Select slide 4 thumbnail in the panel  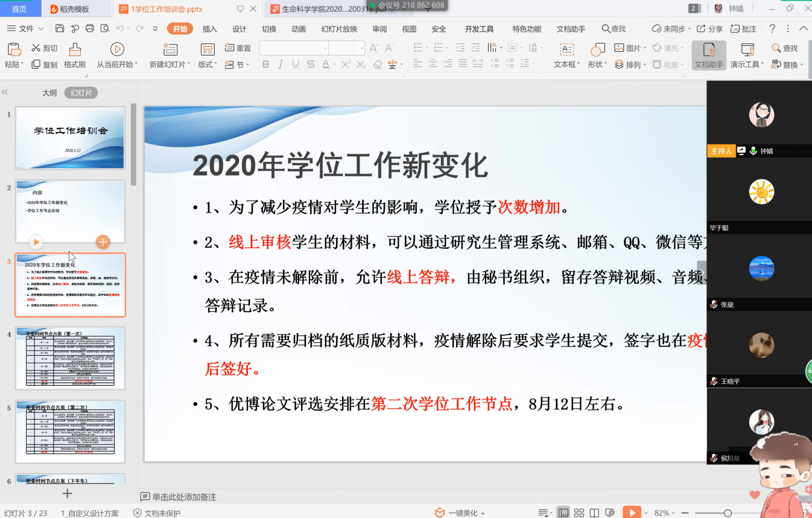tap(70, 358)
